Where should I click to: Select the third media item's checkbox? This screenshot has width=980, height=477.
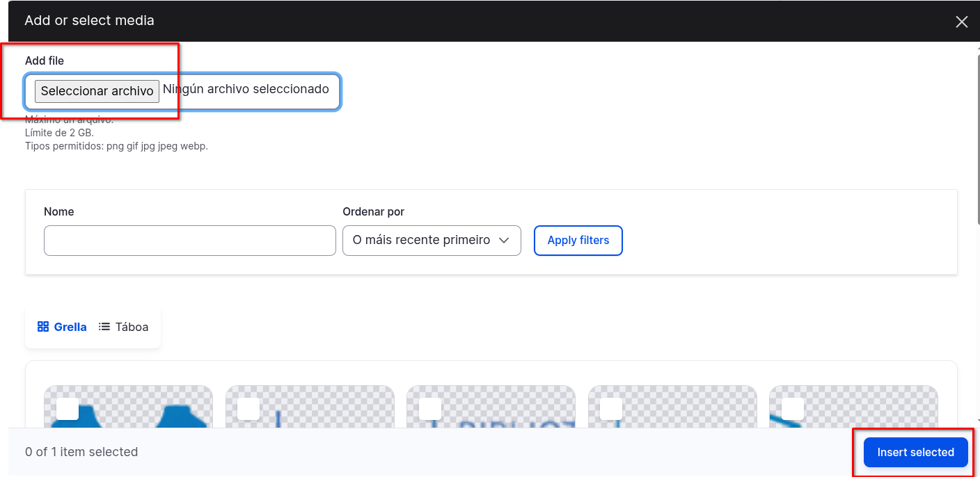[x=430, y=409]
